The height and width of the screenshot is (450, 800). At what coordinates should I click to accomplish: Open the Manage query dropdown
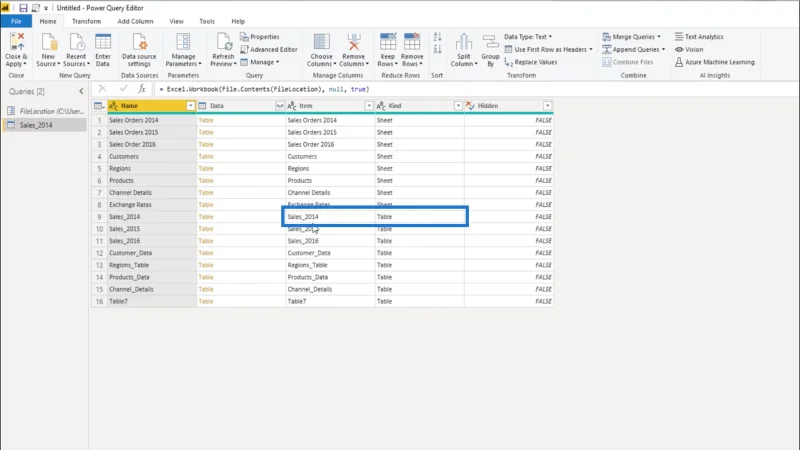pos(260,62)
